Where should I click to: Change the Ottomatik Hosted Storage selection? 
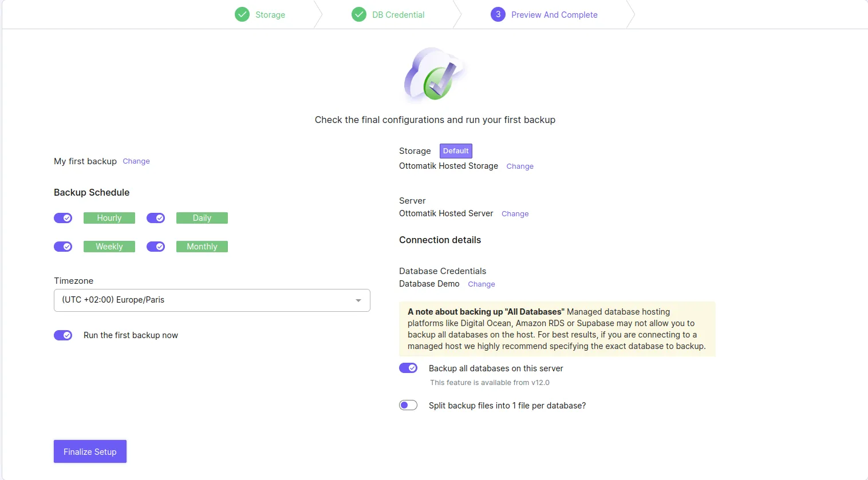point(520,166)
